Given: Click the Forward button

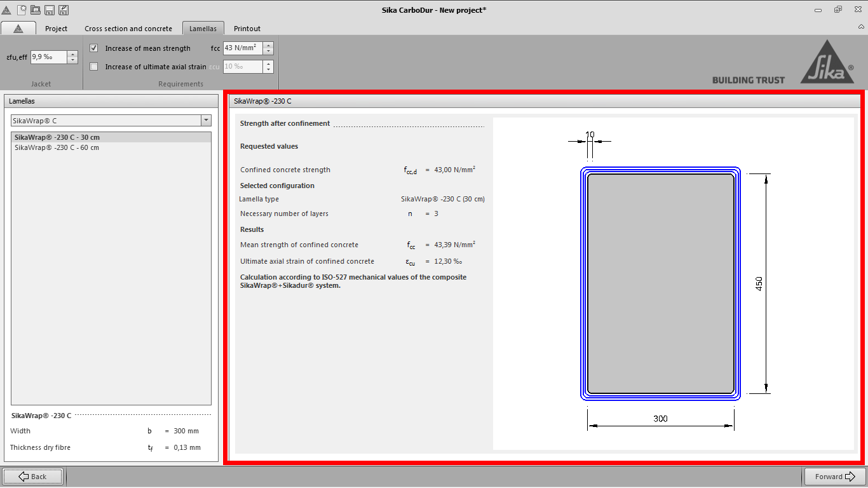Looking at the screenshot, I should coord(835,477).
